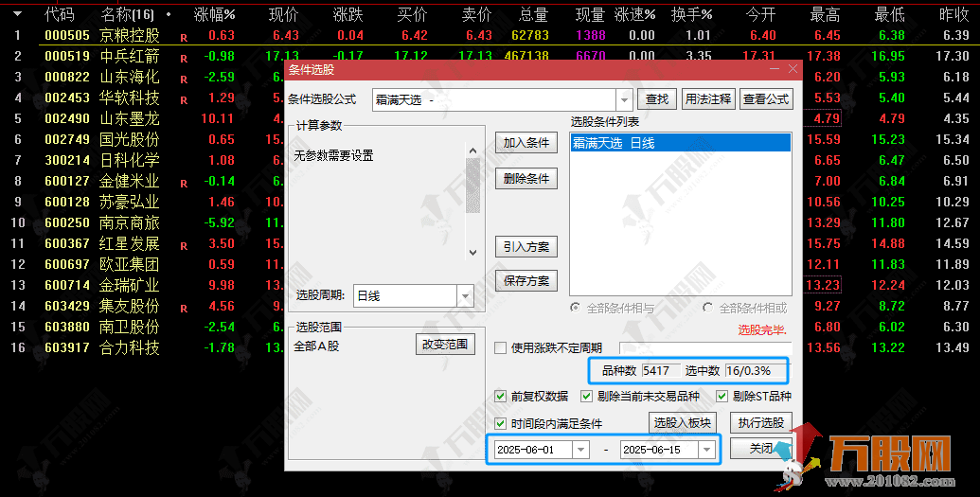Click the 名称(16) column header
Viewport: 980px width, 497px height.
[128, 14]
